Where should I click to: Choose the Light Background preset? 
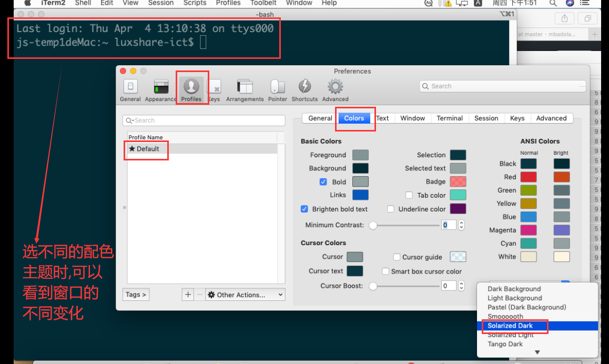coord(537,298)
